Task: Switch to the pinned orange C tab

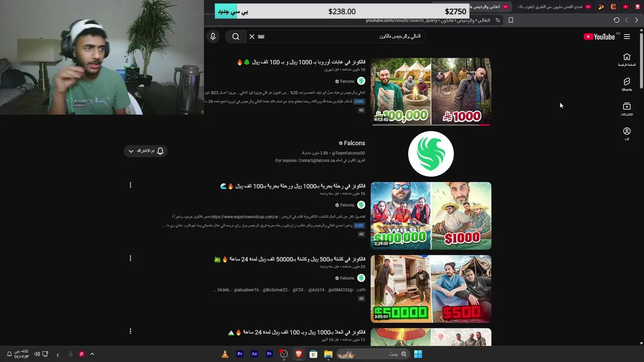Action: pyautogui.click(x=613, y=7)
